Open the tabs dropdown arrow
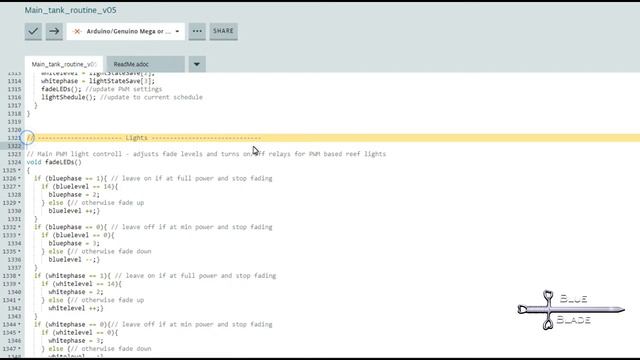 click(197, 64)
